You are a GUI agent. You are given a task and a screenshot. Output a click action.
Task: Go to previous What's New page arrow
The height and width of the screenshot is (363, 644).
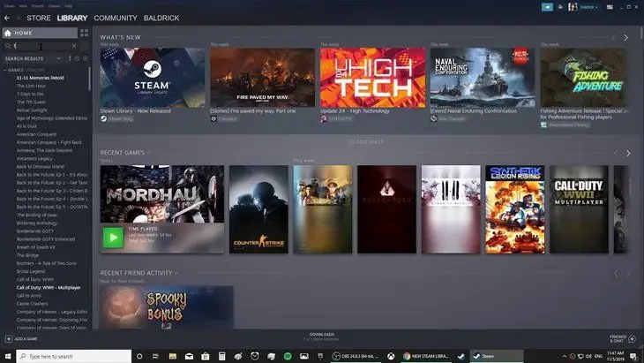coord(614,37)
